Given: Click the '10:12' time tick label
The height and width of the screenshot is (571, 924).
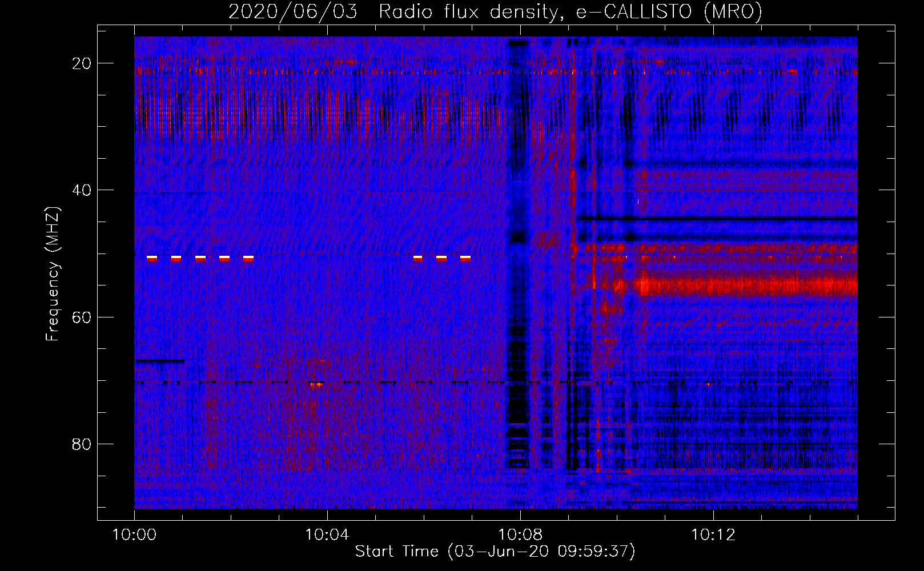Looking at the screenshot, I should pos(713,535).
